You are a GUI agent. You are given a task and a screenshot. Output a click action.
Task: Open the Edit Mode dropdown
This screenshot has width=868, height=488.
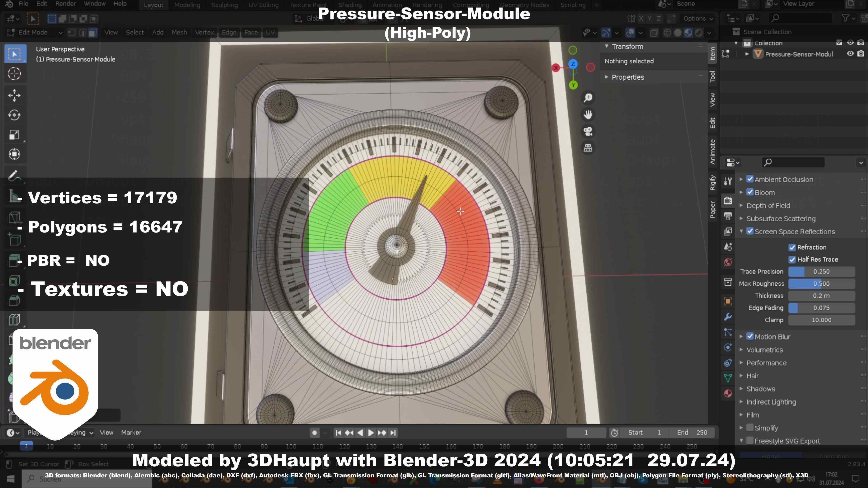click(35, 33)
